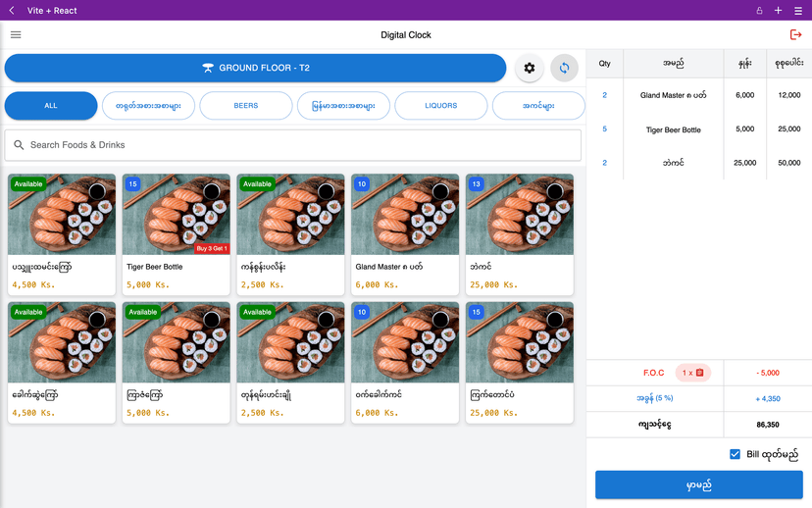The height and width of the screenshot is (508, 812).
Task: Select the category tab between BEERS and LIQUORS
Action: pos(343,106)
